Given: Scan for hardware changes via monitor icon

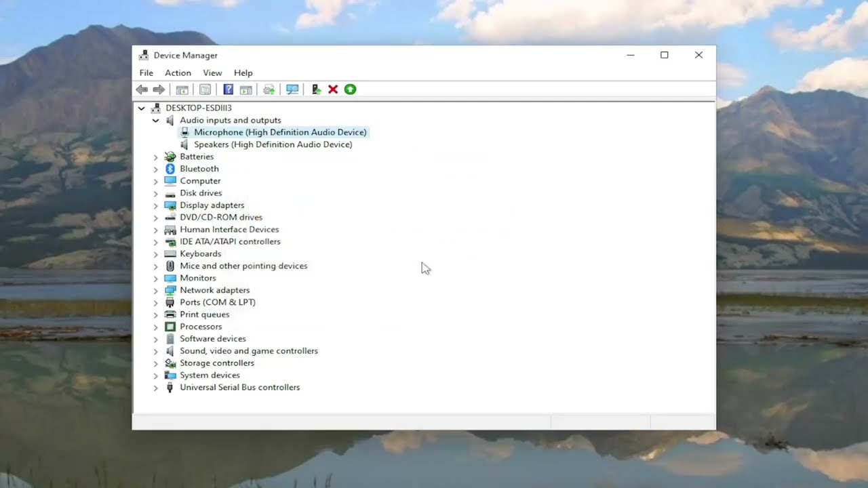Looking at the screenshot, I should coord(292,89).
